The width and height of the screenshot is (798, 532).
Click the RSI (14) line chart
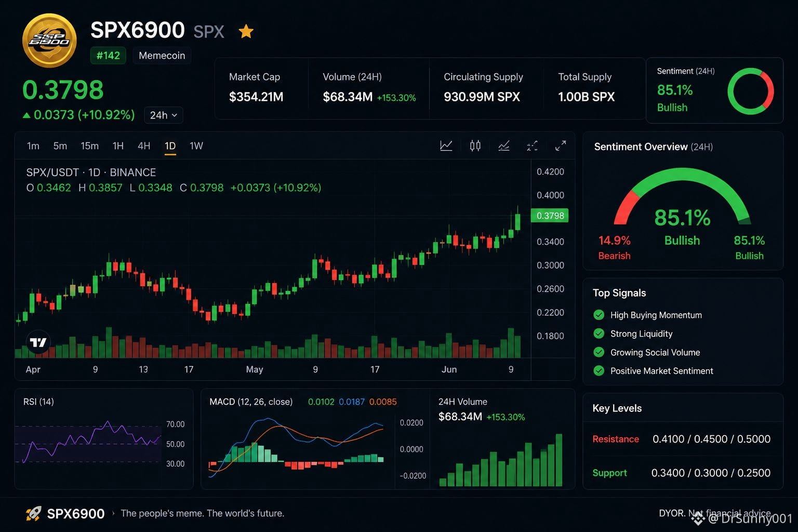tap(88, 443)
